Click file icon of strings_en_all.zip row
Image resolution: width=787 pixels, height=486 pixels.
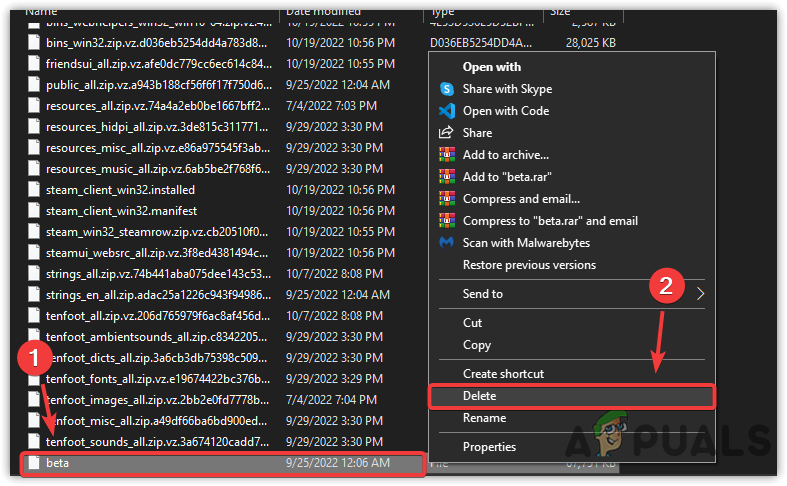(x=34, y=295)
